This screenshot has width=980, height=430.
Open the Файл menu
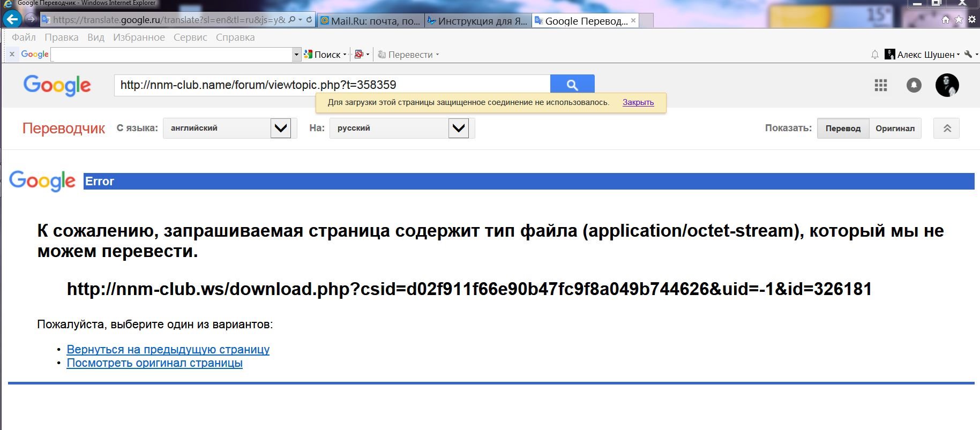point(24,37)
